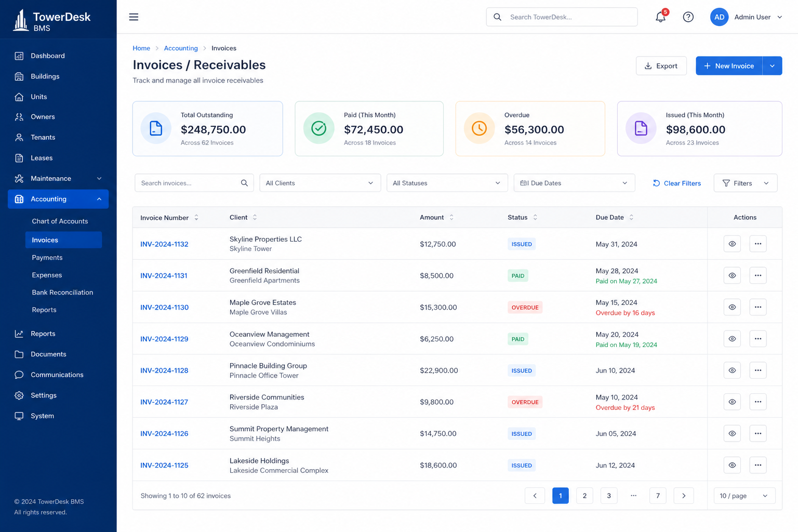
Task: Open more actions for INV-2024-1130
Action: point(758,307)
